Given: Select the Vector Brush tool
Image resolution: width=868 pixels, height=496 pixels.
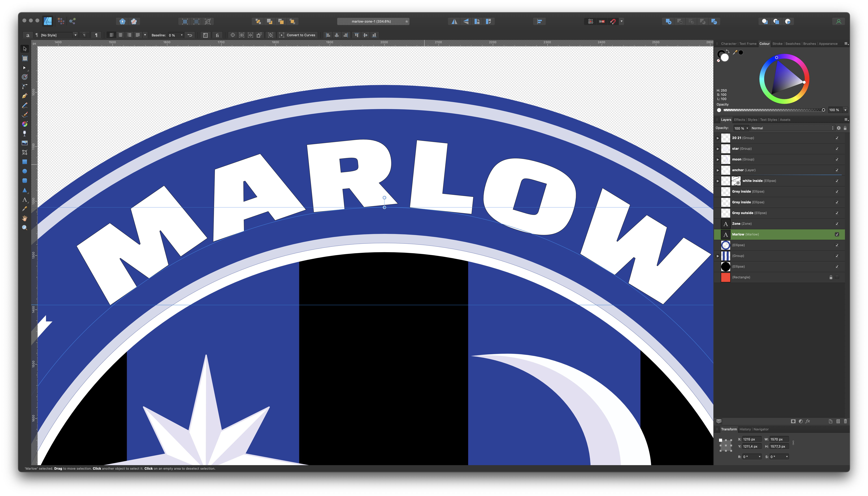Looking at the screenshot, I should pyautogui.click(x=25, y=115).
